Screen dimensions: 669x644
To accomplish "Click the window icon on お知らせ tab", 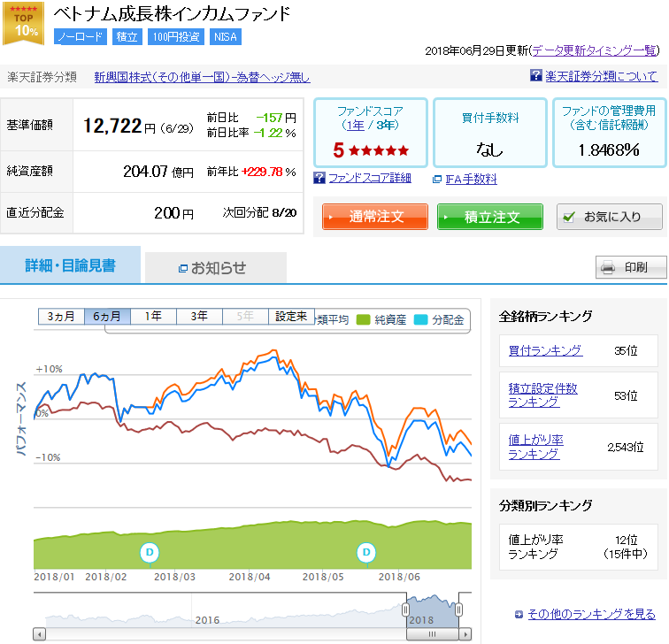I will tap(183, 268).
